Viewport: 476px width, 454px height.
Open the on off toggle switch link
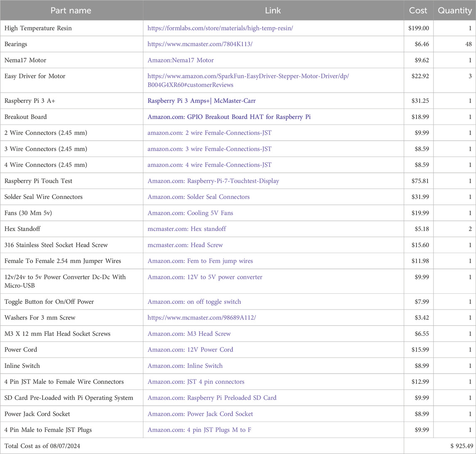pos(194,302)
